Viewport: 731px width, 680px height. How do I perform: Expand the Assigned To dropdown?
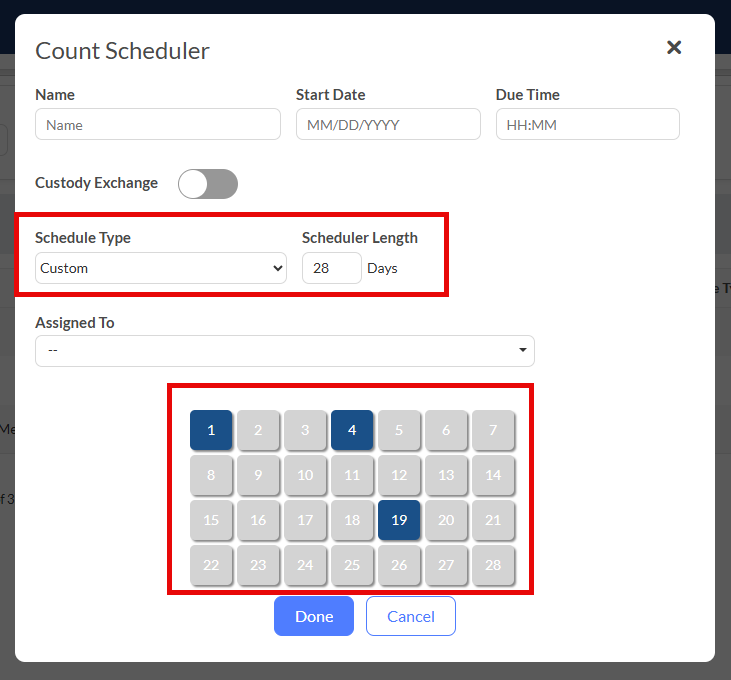point(285,351)
